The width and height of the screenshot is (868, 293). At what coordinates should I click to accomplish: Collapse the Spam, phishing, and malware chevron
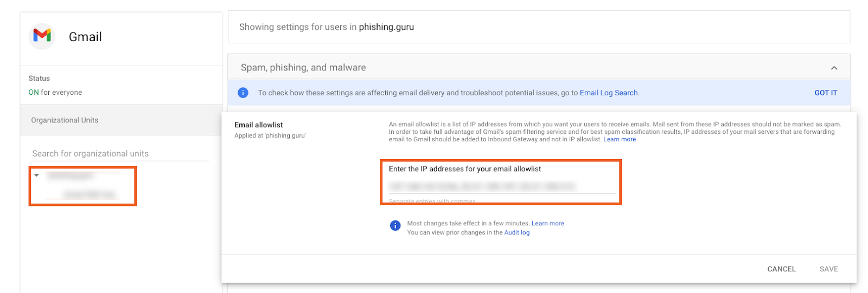click(x=834, y=68)
